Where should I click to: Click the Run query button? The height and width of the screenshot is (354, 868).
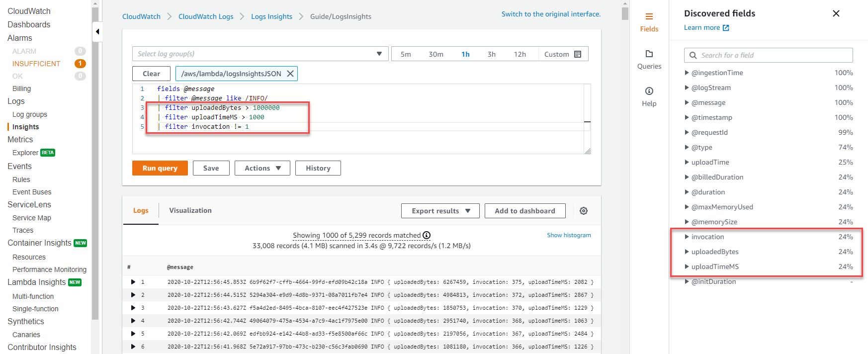[160, 168]
